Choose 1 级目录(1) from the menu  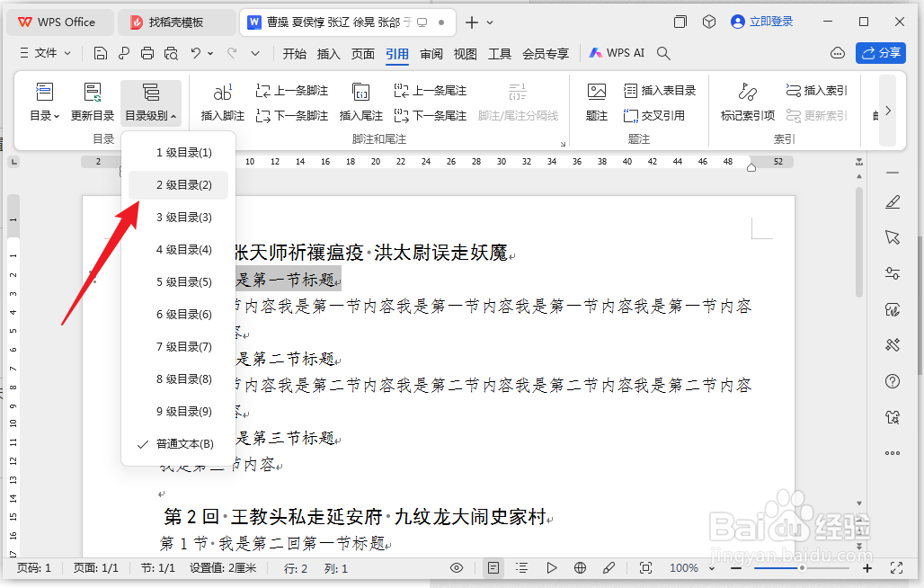178,153
